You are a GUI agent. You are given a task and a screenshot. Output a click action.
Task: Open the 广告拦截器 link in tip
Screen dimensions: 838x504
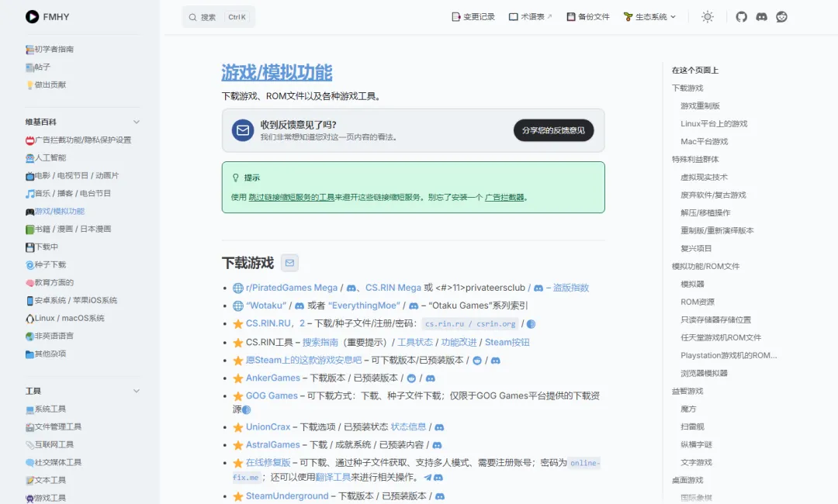504,197
